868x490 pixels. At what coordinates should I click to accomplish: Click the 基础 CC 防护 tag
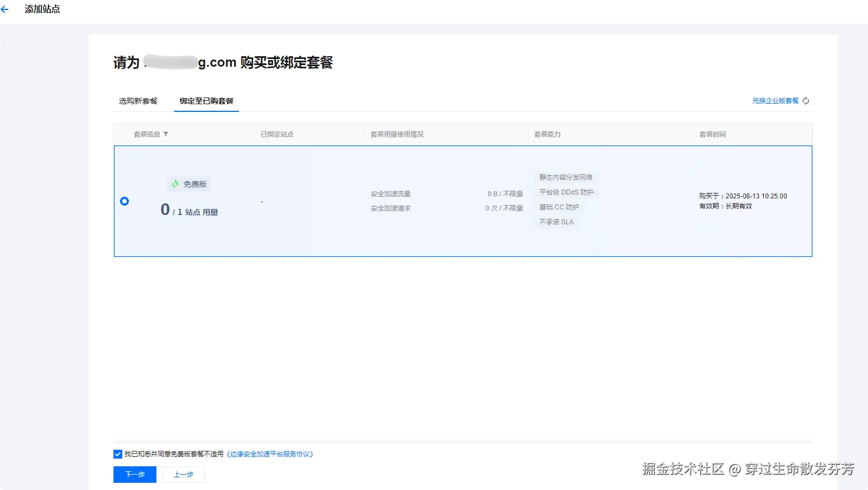pyautogui.click(x=559, y=207)
